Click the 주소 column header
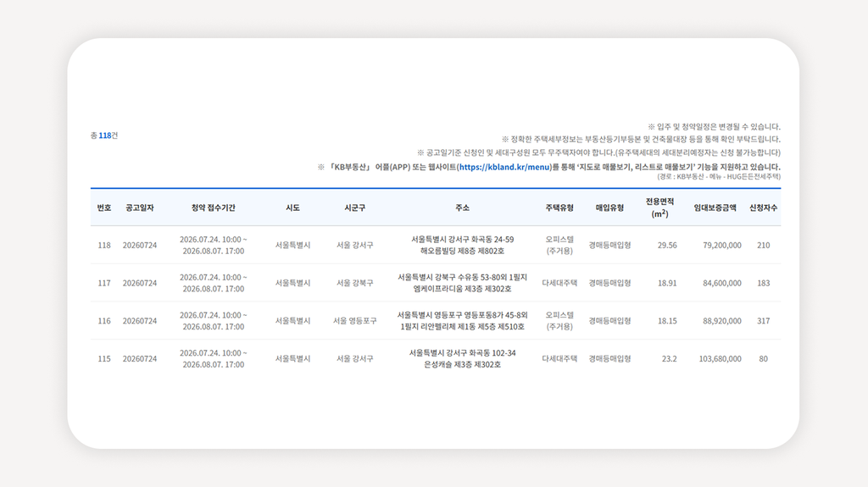868x487 pixels. (462, 208)
